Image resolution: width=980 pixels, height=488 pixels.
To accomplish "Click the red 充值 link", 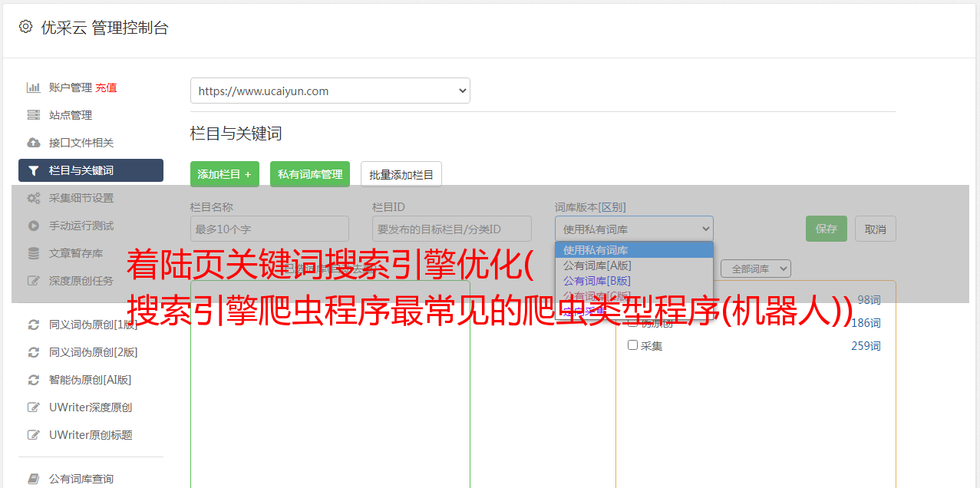I will coord(106,87).
